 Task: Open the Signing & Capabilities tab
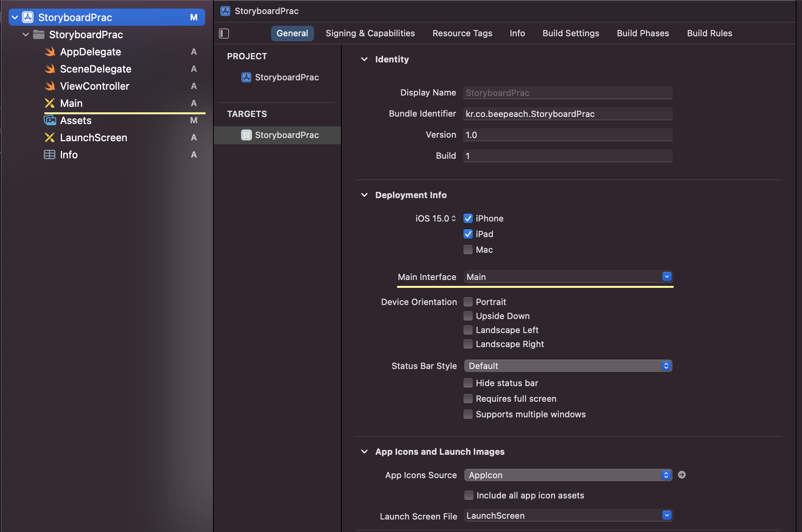(370, 34)
